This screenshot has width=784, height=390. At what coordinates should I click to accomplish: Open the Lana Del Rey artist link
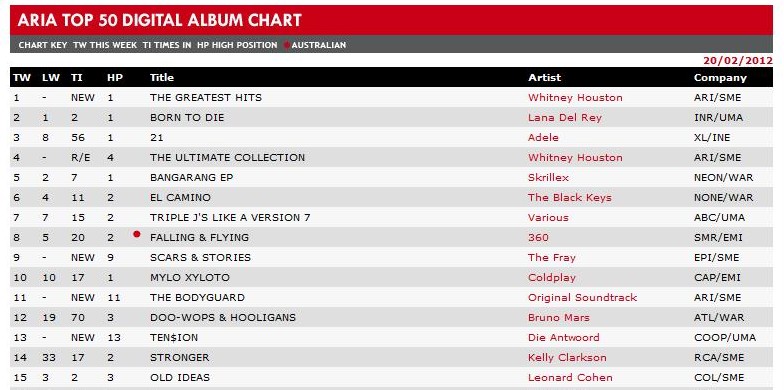[564, 118]
